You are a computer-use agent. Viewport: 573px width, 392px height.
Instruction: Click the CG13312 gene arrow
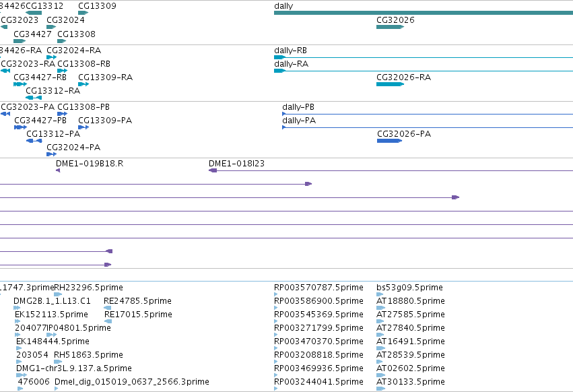[34, 13]
